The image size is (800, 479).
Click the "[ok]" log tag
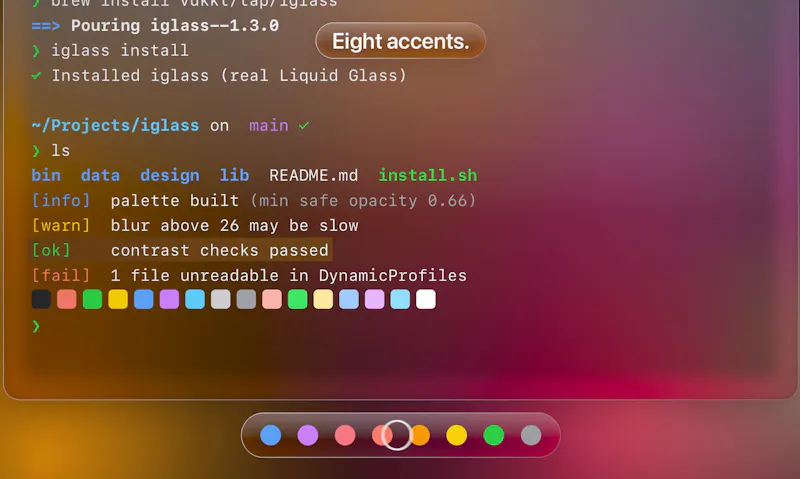(51, 250)
